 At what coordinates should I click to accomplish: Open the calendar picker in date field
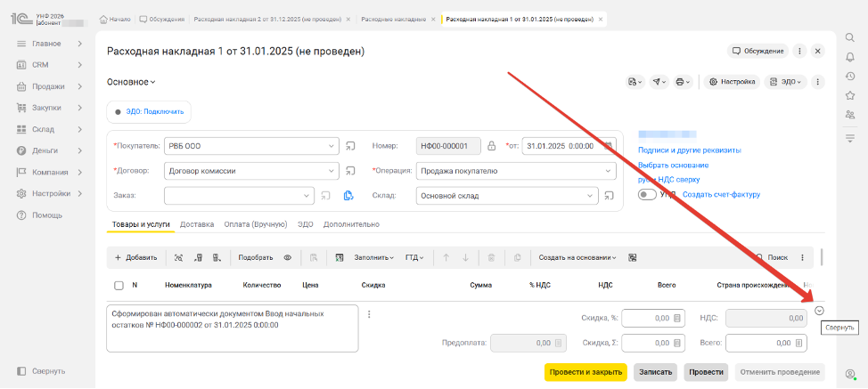[607, 145]
